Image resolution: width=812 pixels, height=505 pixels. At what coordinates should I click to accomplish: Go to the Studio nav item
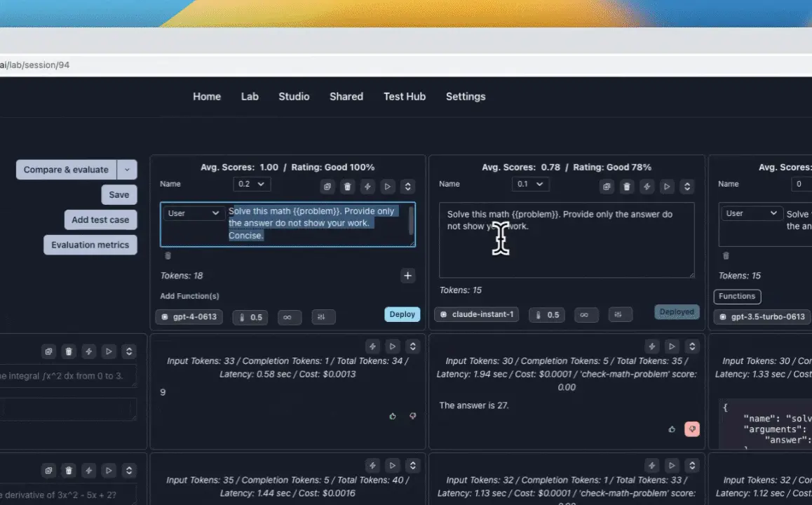point(294,97)
